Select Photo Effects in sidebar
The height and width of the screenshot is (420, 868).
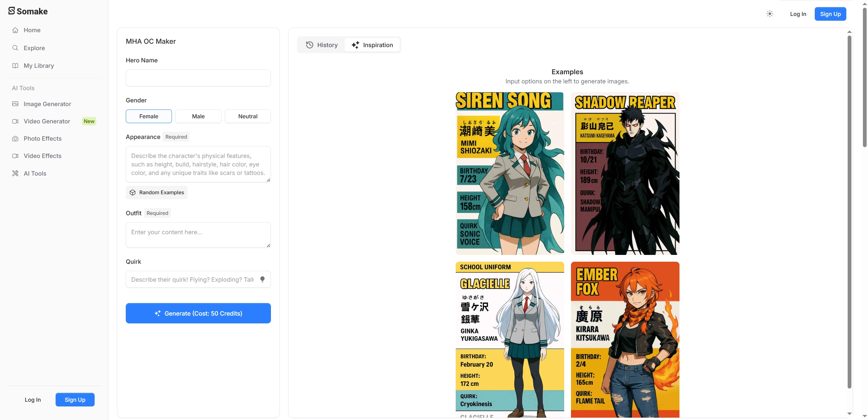tap(42, 139)
